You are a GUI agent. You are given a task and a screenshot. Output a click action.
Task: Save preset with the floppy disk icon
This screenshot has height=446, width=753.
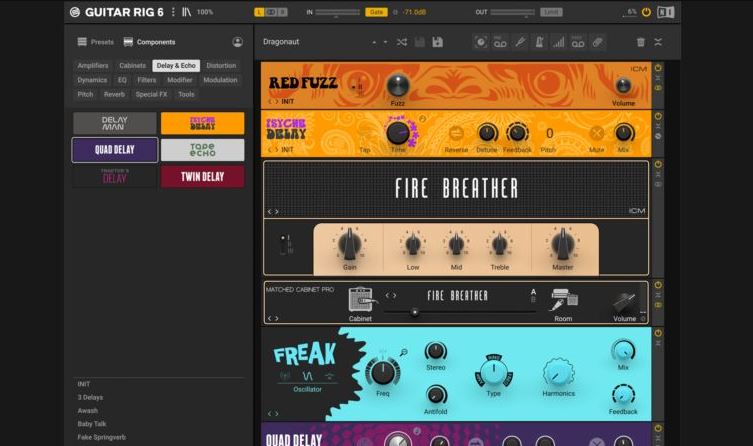click(x=437, y=42)
